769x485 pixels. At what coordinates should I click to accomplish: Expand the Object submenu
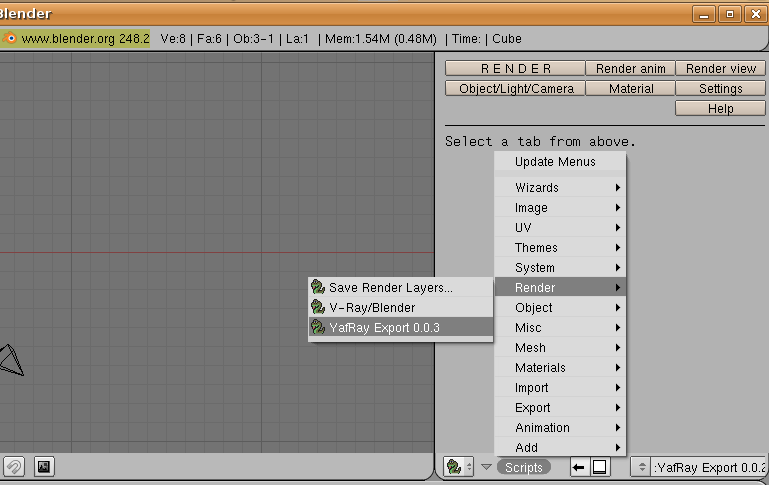coord(561,307)
